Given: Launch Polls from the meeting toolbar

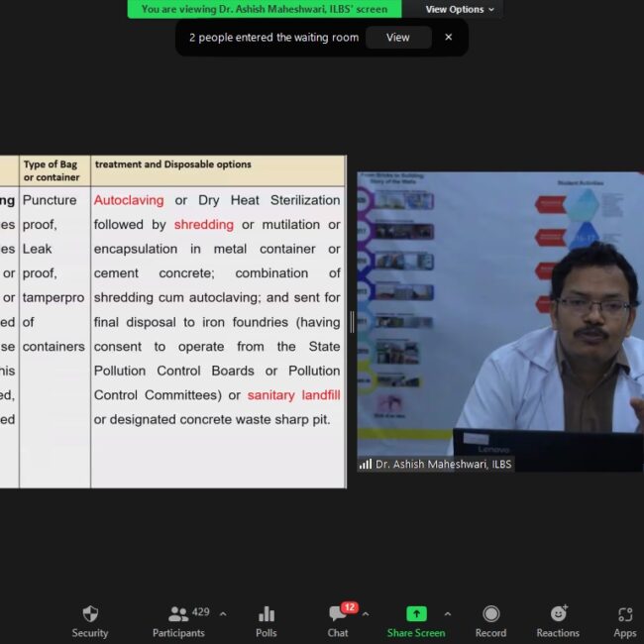Looking at the screenshot, I should tap(266, 614).
